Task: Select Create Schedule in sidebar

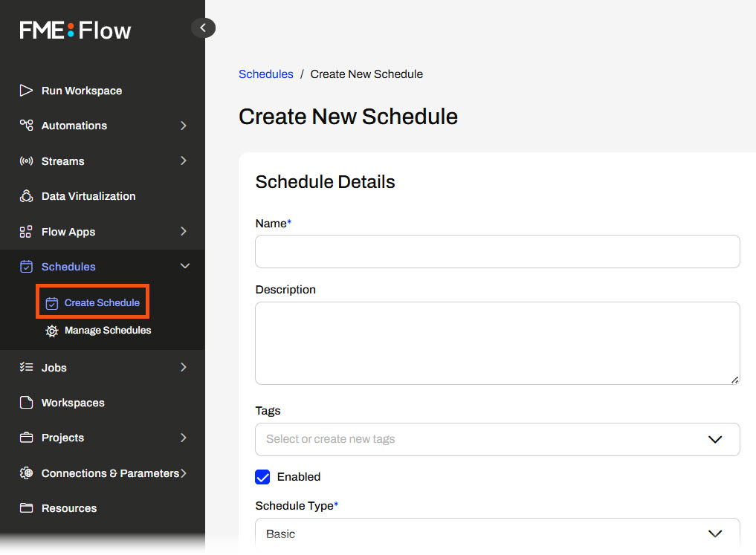Action: [101, 302]
